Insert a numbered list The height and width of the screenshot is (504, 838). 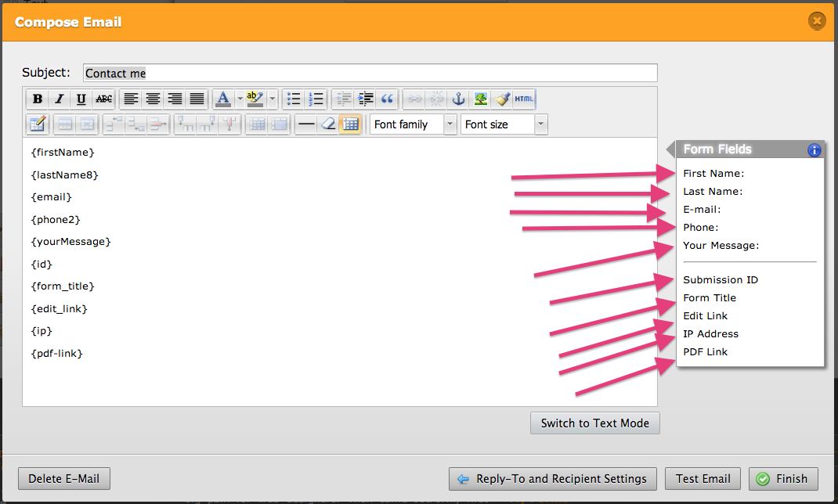316,99
